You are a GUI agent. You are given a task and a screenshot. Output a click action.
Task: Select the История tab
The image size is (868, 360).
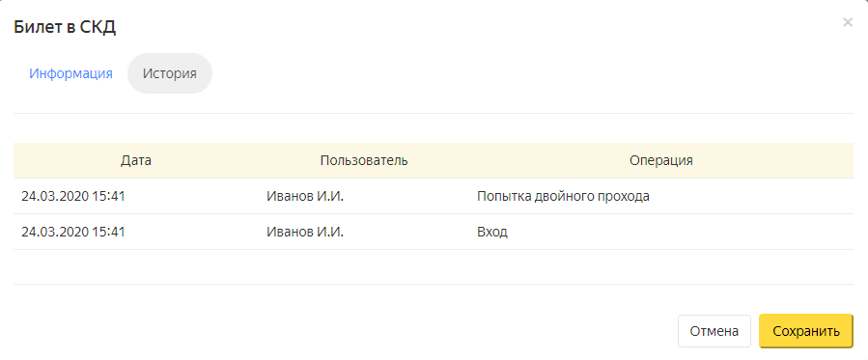169,73
